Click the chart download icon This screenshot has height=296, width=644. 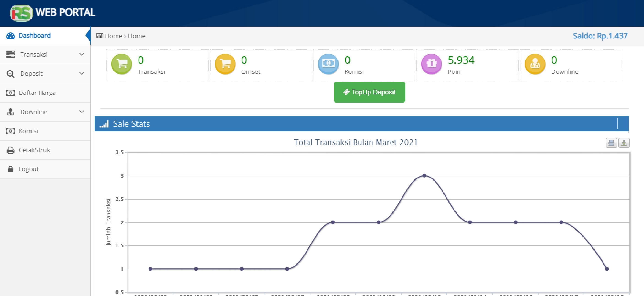point(624,143)
